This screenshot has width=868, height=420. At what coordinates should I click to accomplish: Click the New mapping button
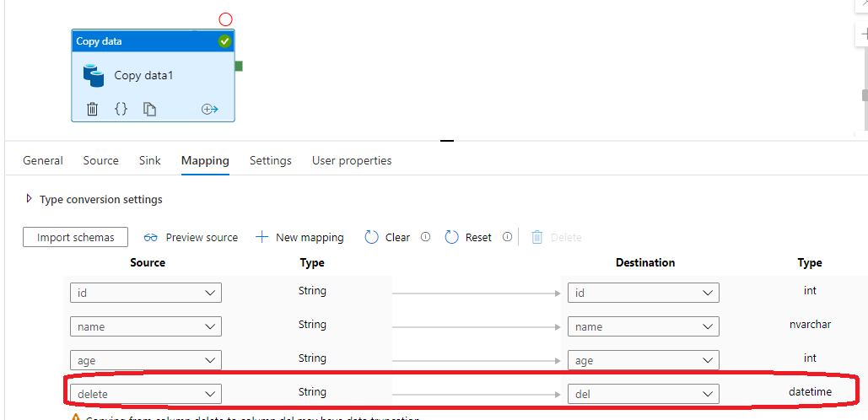(299, 237)
